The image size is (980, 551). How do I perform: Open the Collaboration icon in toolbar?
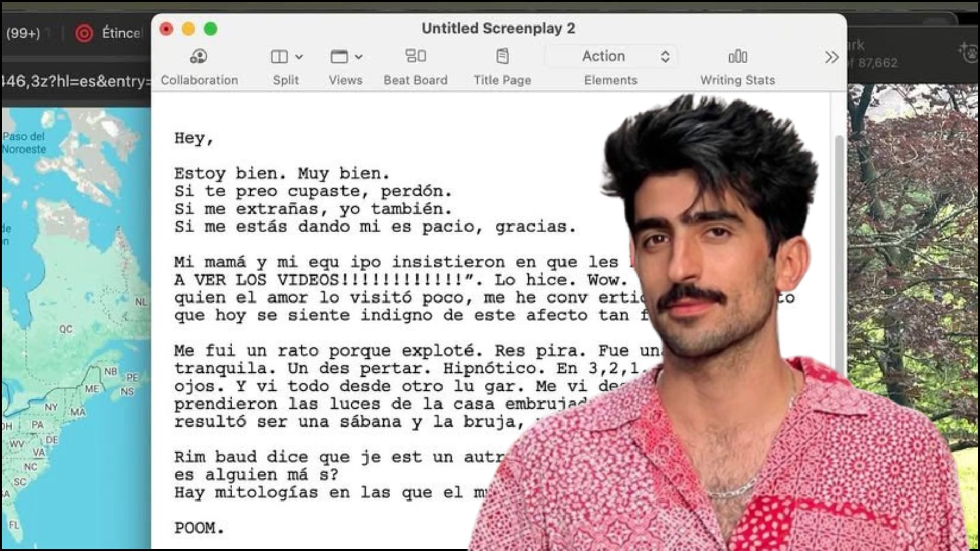tap(199, 57)
